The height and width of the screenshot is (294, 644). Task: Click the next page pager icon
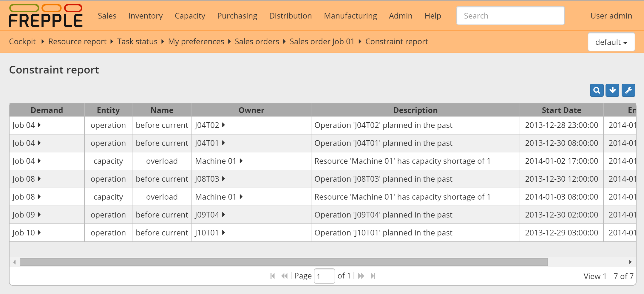pyautogui.click(x=361, y=275)
